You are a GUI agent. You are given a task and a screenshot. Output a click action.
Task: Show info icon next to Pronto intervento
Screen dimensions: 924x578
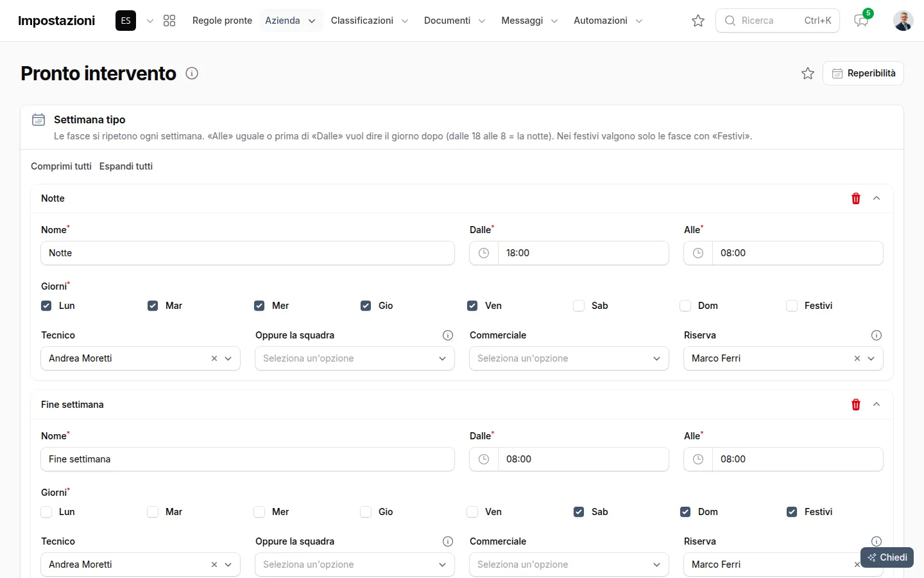192,73
